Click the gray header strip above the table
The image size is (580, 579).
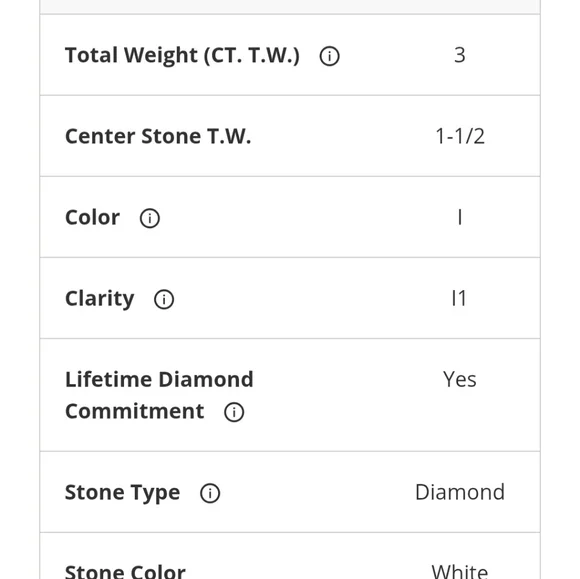(290, 7)
